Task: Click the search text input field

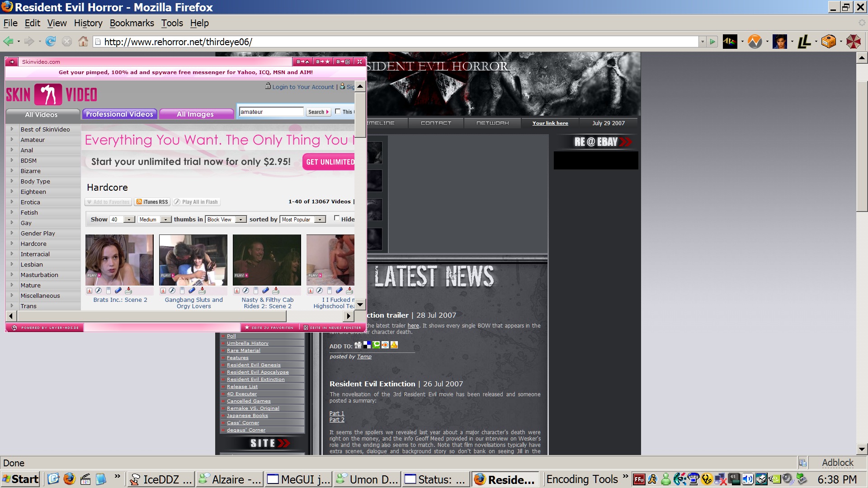Action: [x=270, y=112]
